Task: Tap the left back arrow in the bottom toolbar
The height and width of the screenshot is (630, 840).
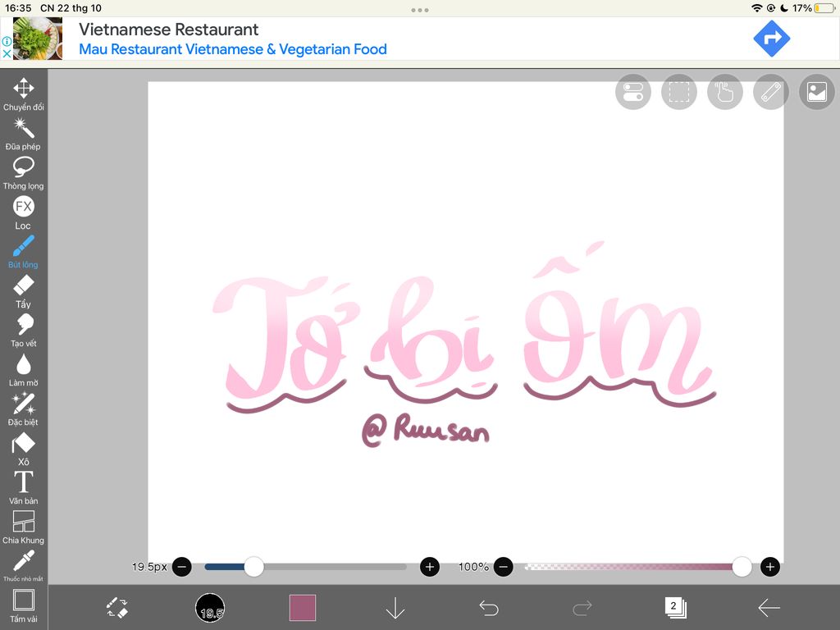Action: pos(769,608)
